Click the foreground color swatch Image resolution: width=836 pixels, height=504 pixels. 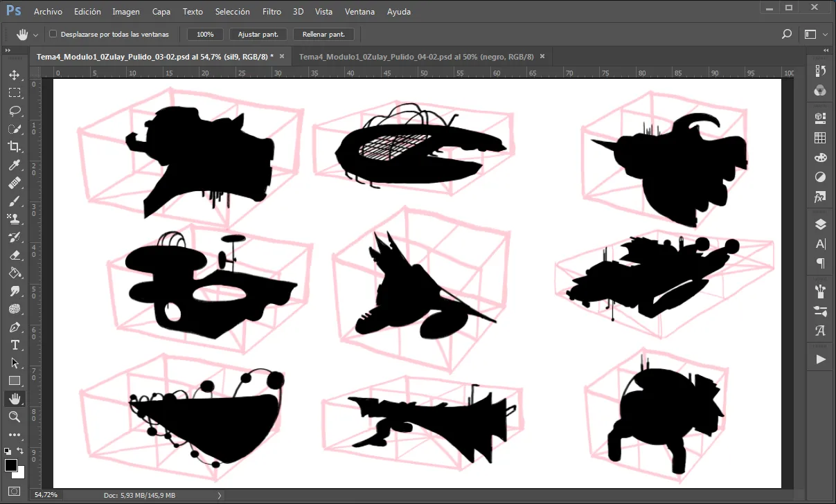point(11,465)
